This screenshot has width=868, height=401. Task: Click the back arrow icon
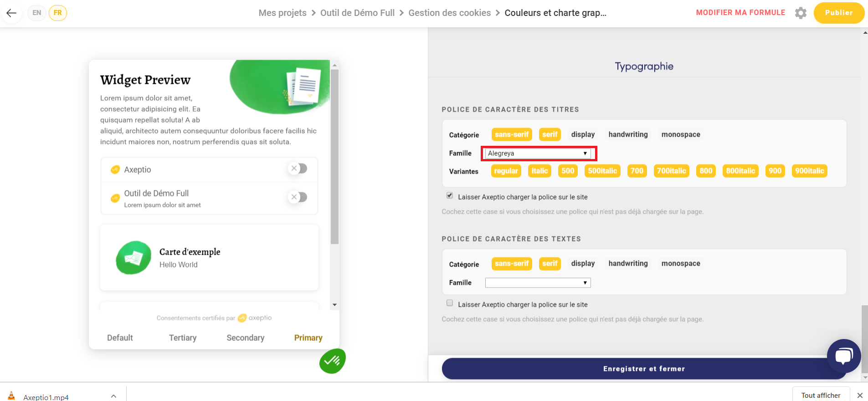pos(11,13)
